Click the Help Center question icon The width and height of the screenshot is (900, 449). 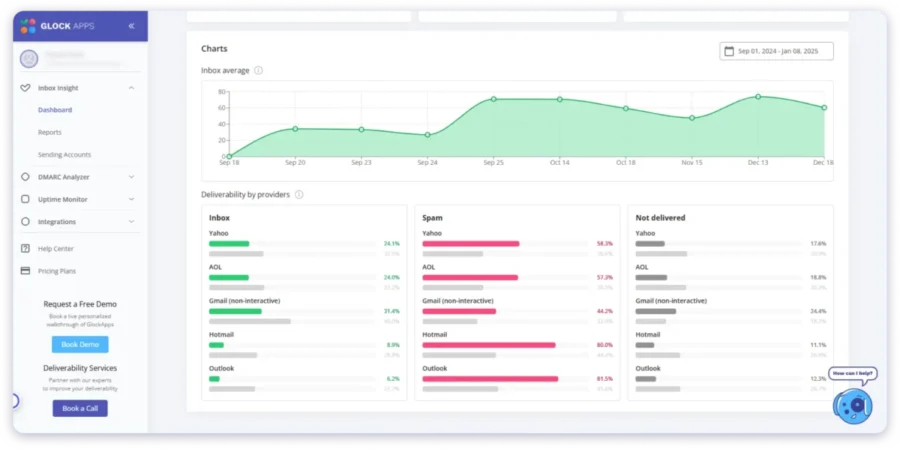[25, 248]
